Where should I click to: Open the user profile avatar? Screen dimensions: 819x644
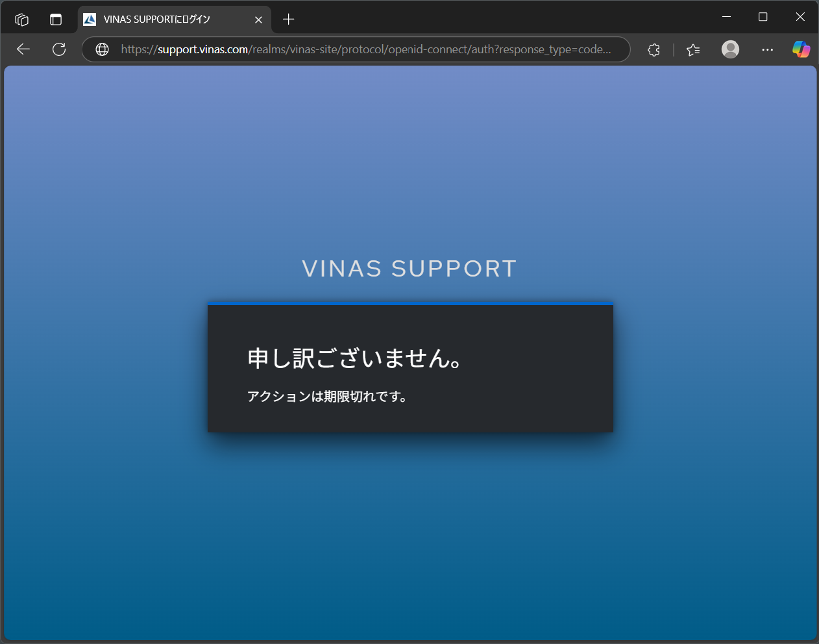click(730, 49)
